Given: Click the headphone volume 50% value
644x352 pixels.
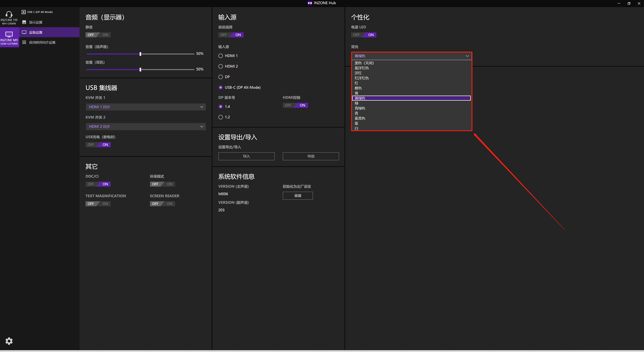Looking at the screenshot, I should (200, 69).
